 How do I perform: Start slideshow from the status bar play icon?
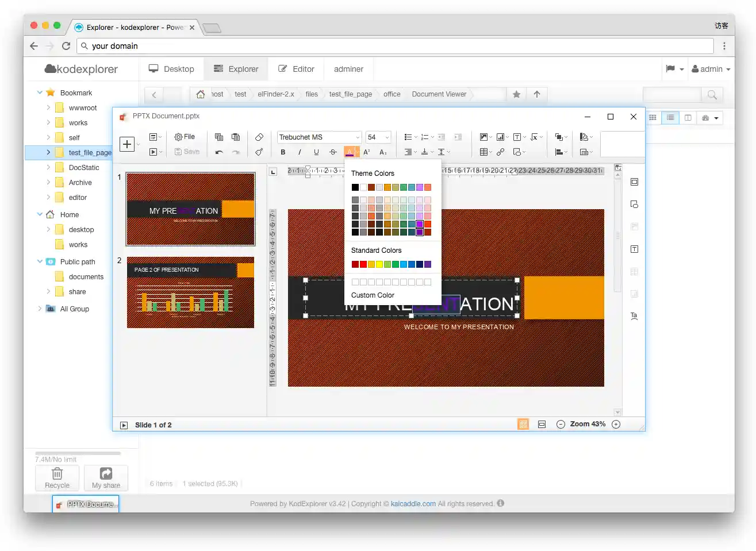point(124,425)
